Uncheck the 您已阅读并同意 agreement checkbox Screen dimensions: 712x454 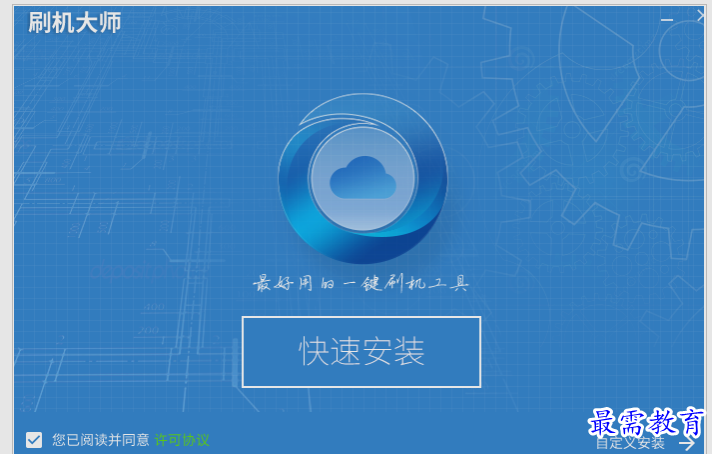click(x=34, y=439)
